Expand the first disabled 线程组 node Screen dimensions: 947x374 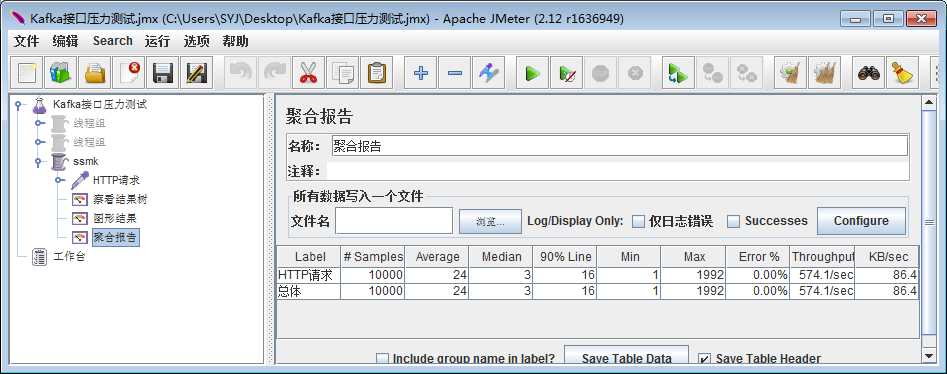[40, 123]
